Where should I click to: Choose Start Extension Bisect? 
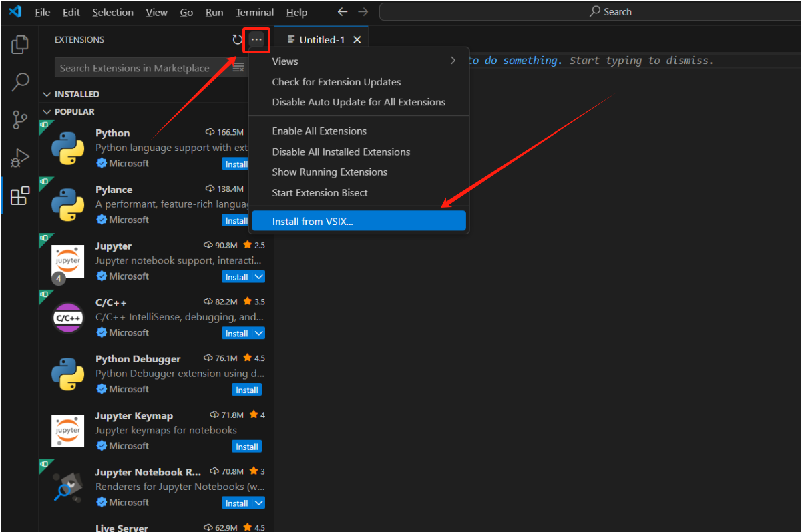click(359, 192)
